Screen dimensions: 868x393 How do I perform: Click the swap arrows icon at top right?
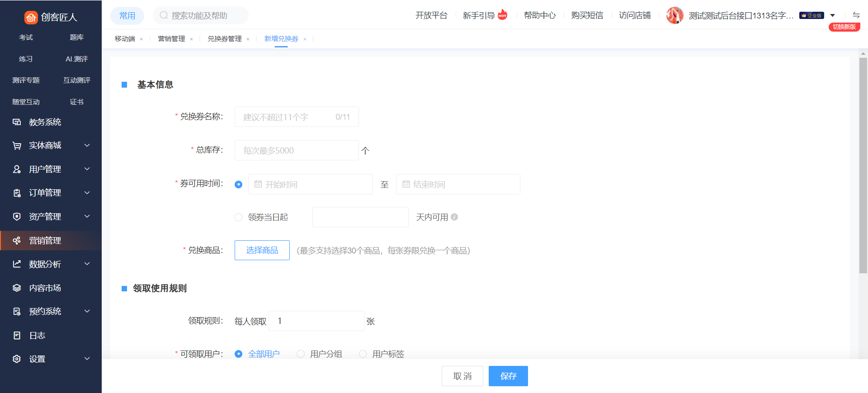pyautogui.click(x=856, y=15)
